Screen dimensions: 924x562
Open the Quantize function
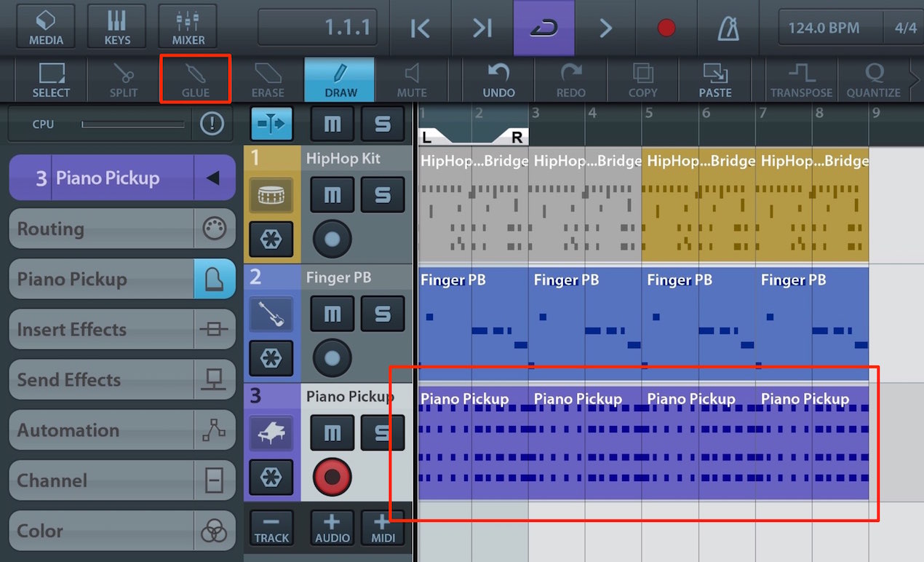873,80
